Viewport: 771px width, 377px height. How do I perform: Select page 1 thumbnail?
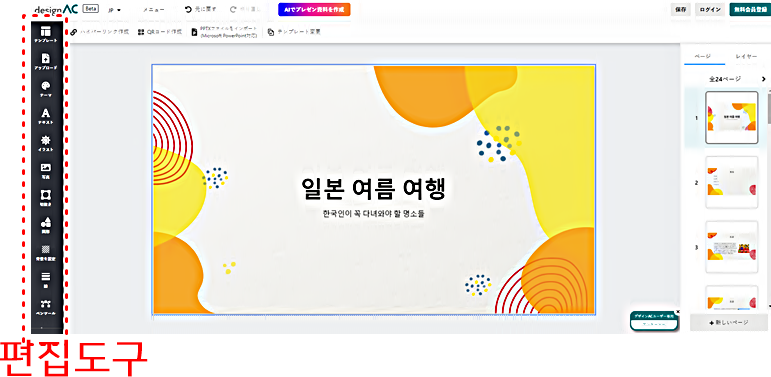[732, 117]
